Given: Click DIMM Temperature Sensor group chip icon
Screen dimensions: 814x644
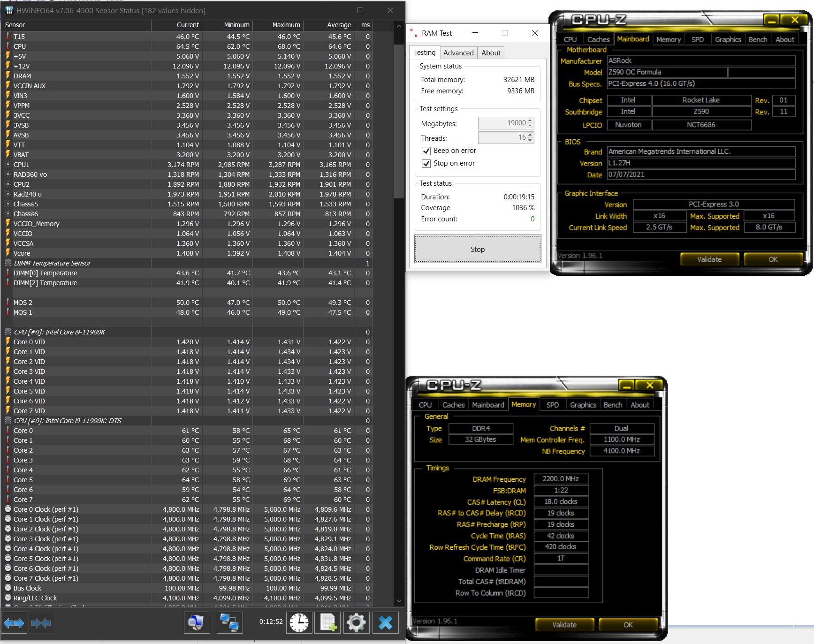Looking at the screenshot, I should [8, 263].
